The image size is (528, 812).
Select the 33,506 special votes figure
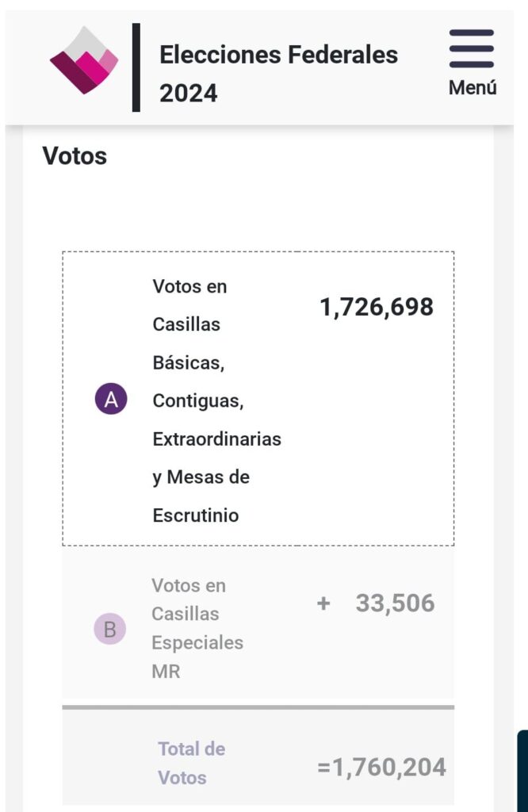[395, 603]
